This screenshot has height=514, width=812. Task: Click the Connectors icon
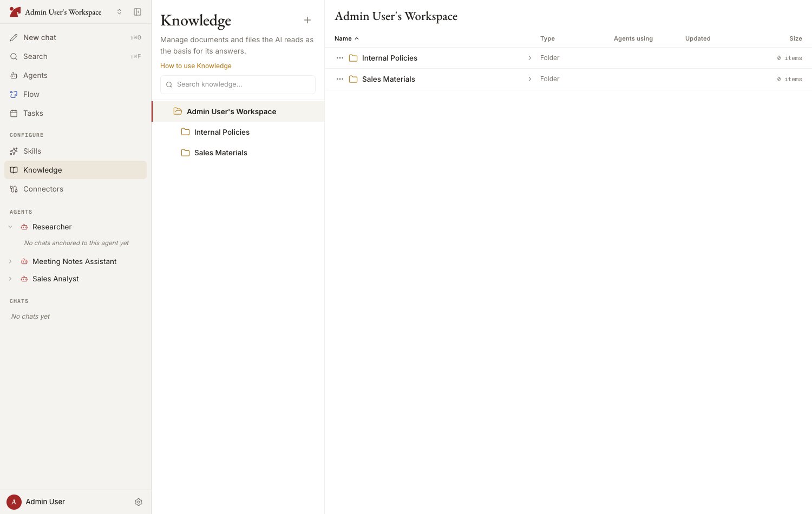pyautogui.click(x=14, y=189)
